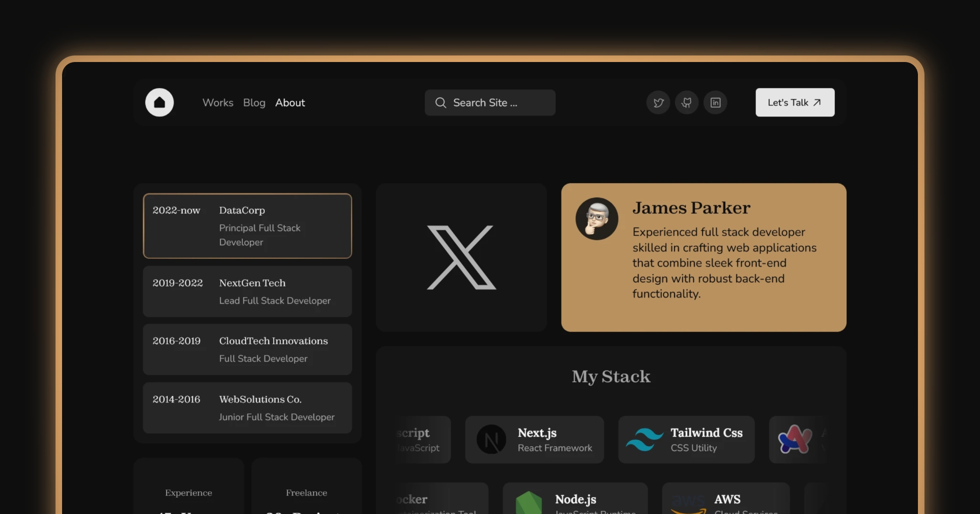This screenshot has height=514, width=980.
Task: Click the home logo icon
Action: click(x=159, y=102)
